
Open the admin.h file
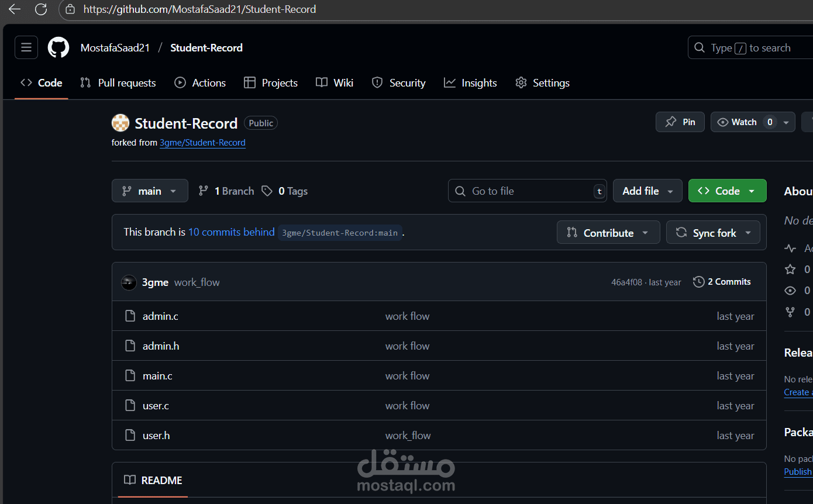coord(161,346)
